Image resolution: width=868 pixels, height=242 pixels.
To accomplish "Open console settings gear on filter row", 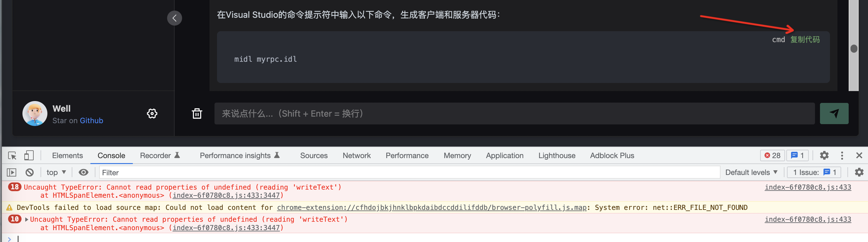I will click(x=859, y=172).
